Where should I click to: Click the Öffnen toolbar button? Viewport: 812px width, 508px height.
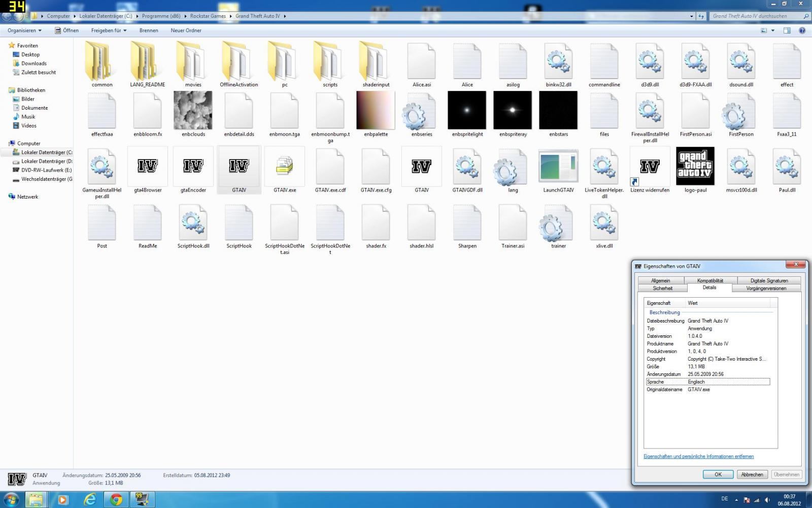tap(66, 30)
